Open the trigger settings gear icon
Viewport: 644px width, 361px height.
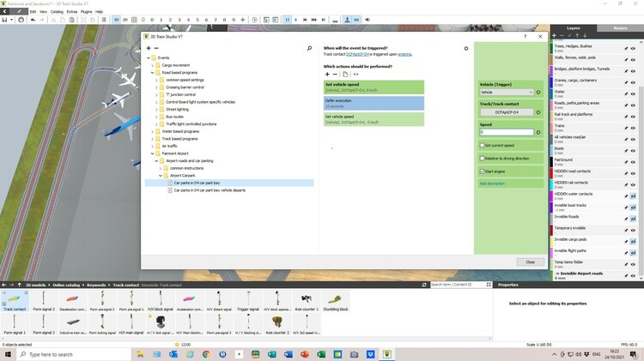click(466, 49)
